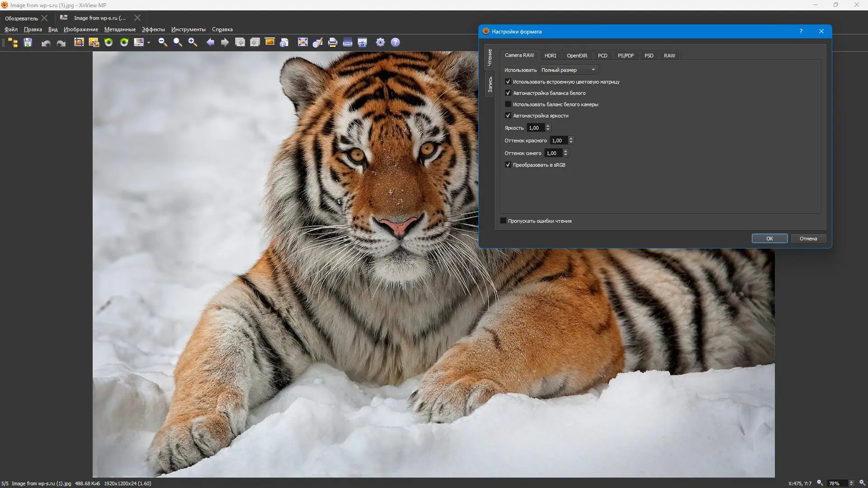Click the Яркость value field
This screenshot has width=868, height=488.
(x=536, y=128)
